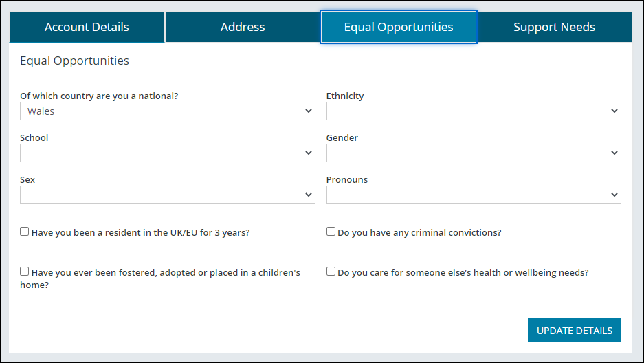
Task: Expand the Pronouns dropdown
Action: click(473, 195)
